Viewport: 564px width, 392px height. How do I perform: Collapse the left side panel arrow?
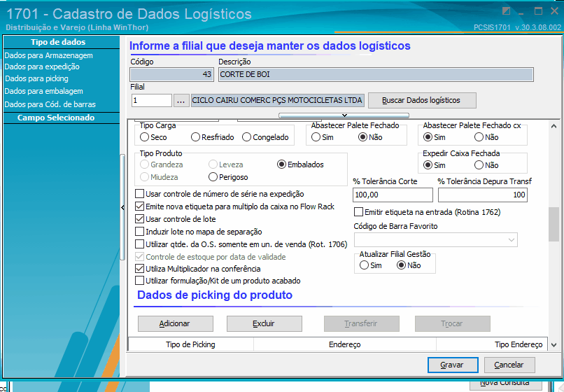click(122, 208)
